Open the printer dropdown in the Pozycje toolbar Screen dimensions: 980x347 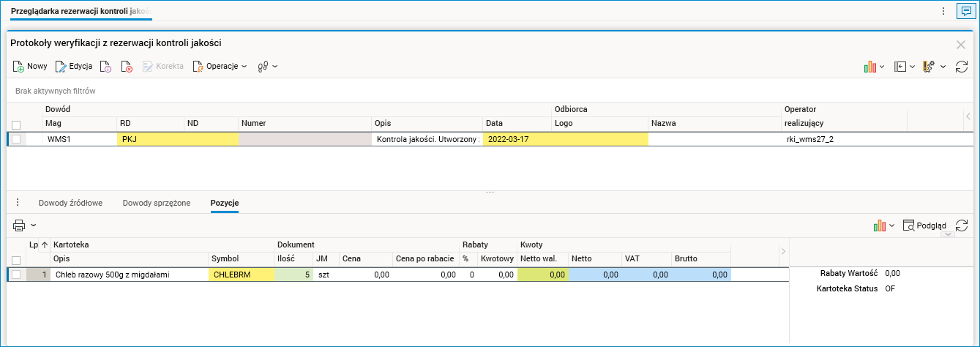(x=24, y=225)
